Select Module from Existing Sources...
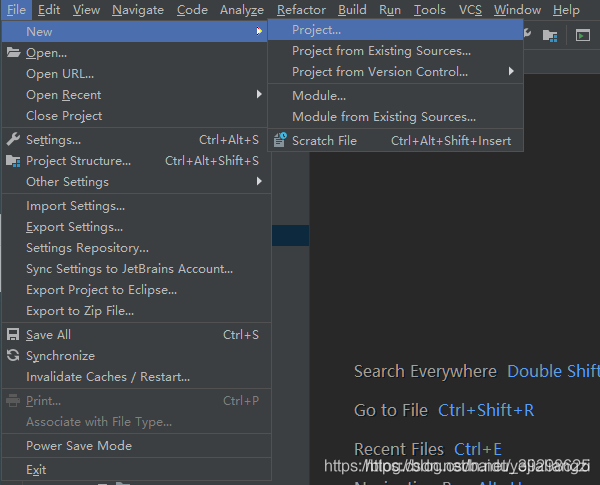 point(384,117)
